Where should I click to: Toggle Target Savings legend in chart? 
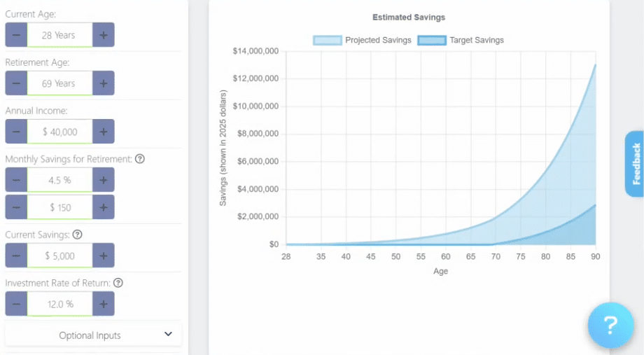coord(461,40)
